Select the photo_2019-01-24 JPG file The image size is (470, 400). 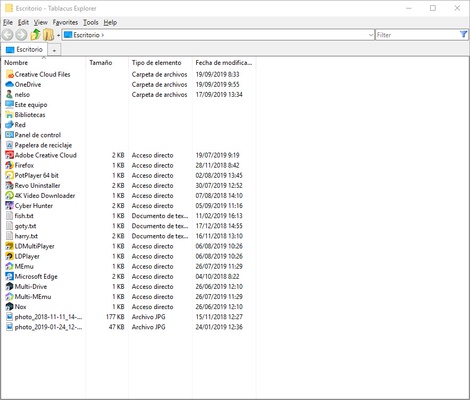[x=48, y=327]
